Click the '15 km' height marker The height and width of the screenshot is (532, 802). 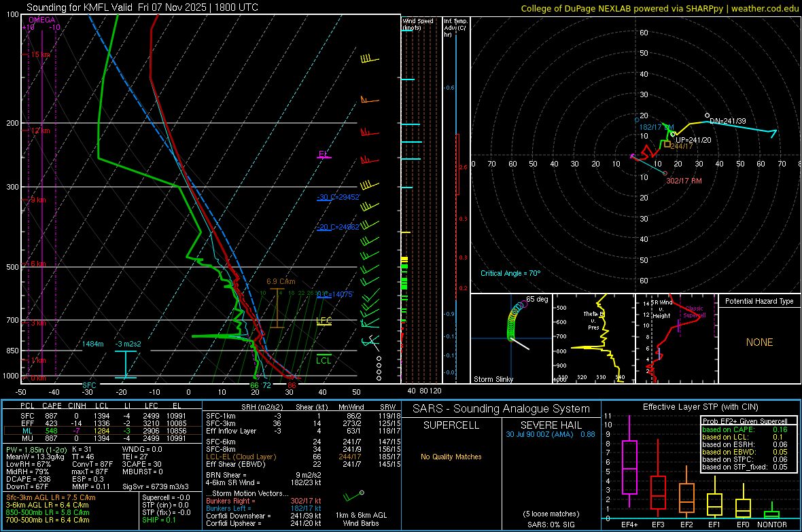pyautogui.click(x=41, y=55)
